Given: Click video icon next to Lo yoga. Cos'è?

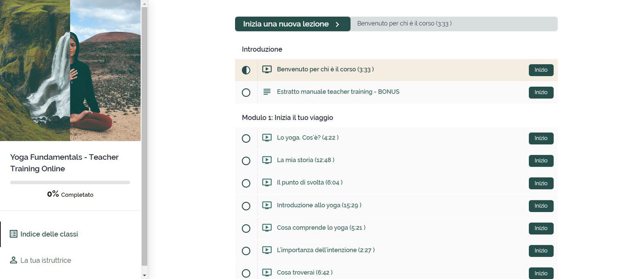Looking at the screenshot, I should point(267,137).
